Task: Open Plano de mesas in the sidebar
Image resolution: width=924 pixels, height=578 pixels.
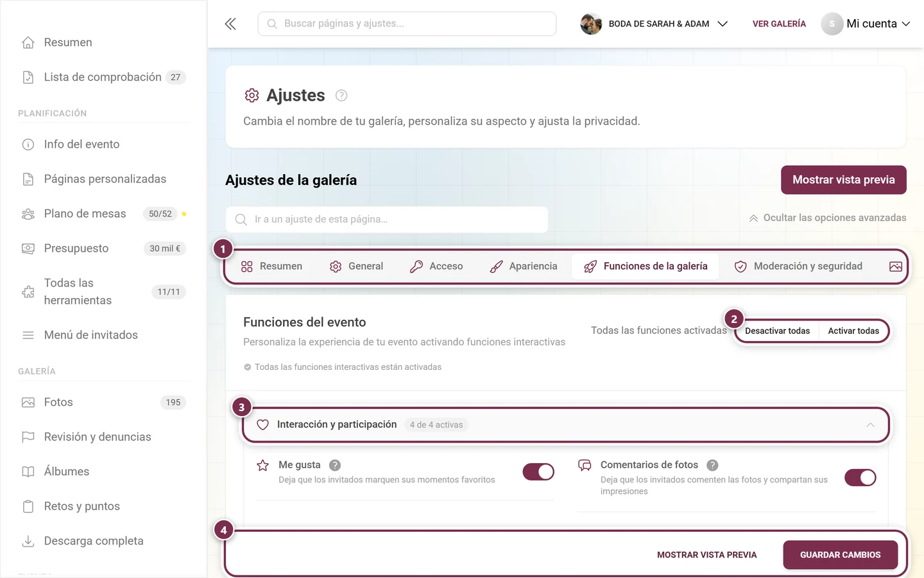Action: 103,214
